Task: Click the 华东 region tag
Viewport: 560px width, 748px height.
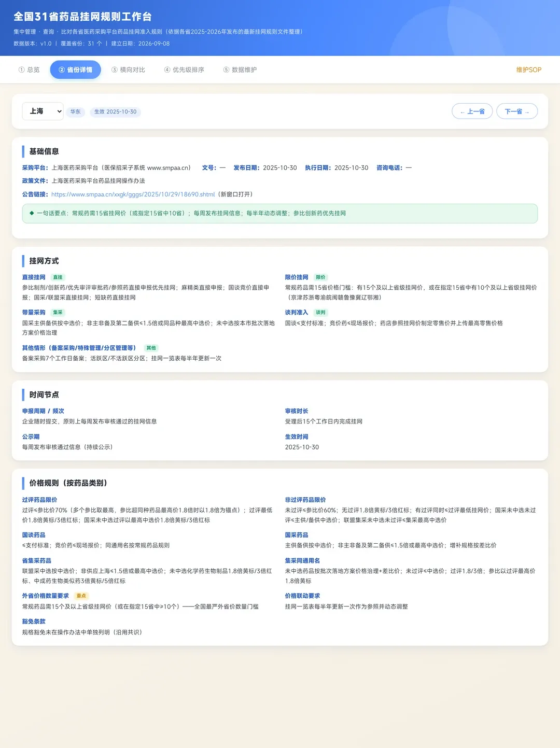Action: pos(76,112)
